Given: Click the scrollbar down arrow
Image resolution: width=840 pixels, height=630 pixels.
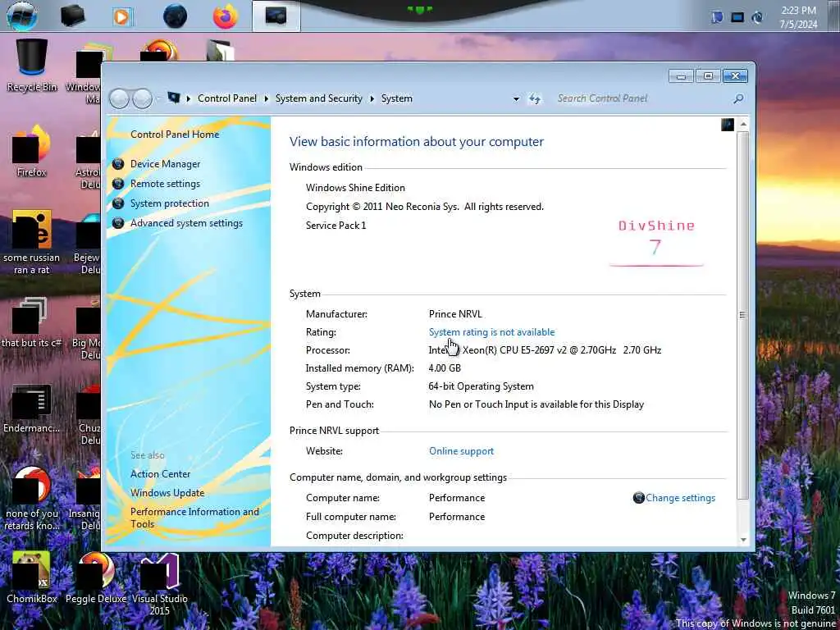Looking at the screenshot, I should [x=743, y=540].
